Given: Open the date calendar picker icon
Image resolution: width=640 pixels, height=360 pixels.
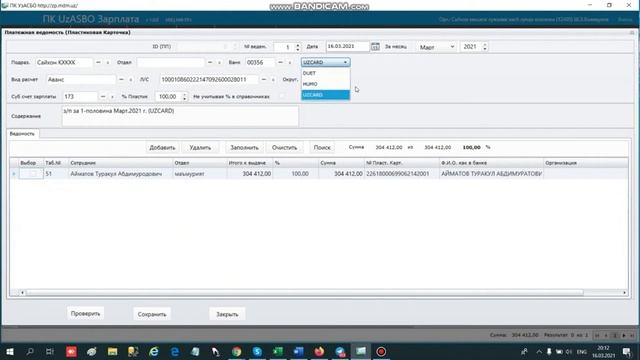Looking at the screenshot, I should tap(375, 47).
